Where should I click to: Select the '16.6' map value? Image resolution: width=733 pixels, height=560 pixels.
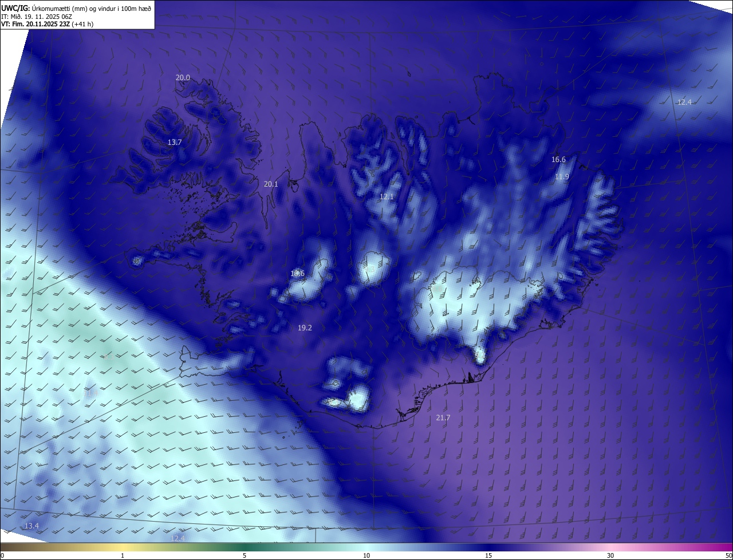coord(558,159)
